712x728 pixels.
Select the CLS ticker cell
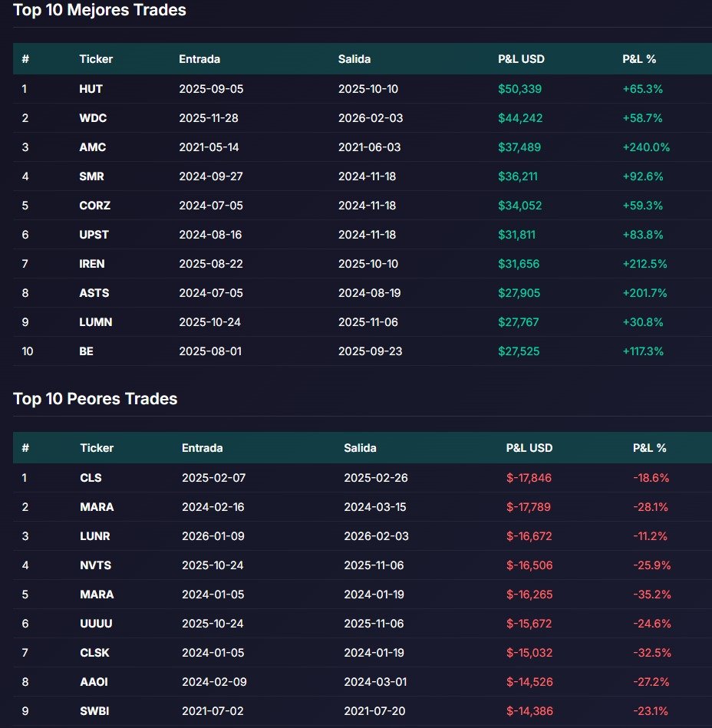coord(91,478)
